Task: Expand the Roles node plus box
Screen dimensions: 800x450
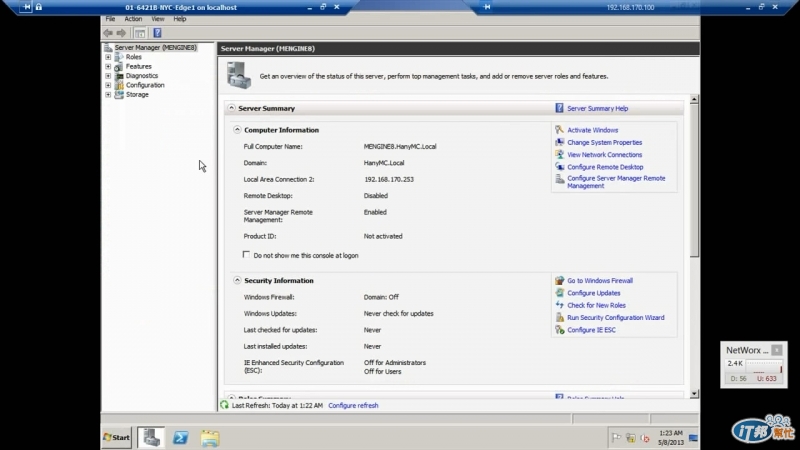Action: point(108,57)
